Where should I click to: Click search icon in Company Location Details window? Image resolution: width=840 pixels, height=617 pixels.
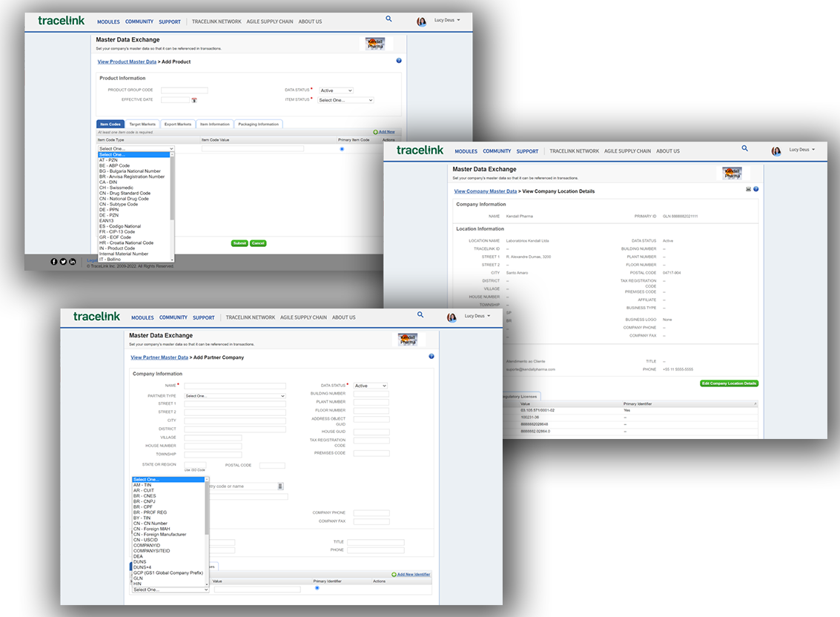tap(744, 148)
